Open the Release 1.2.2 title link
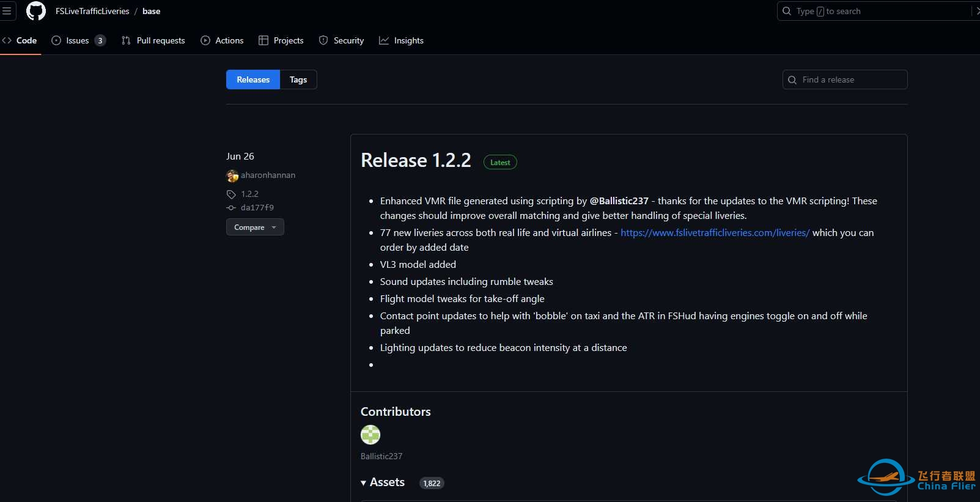Viewport: 980px width, 502px height. pyautogui.click(x=416, y=160)
